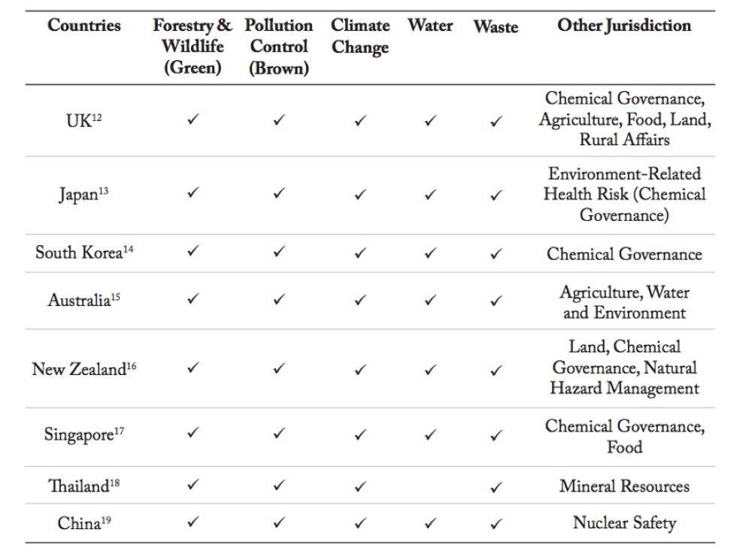752x560 pixels.
Task: Click the Other Jurisdiction column header
Action: [624, 26]
